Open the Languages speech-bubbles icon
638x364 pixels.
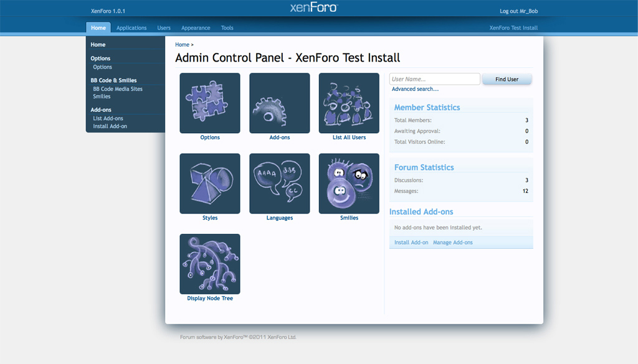tap(280, 184)
